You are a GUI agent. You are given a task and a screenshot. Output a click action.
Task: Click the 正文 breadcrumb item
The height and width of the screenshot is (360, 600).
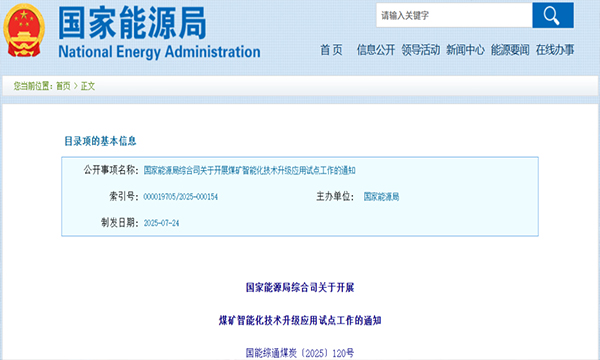pyautogui.click(x=88, y=86)
